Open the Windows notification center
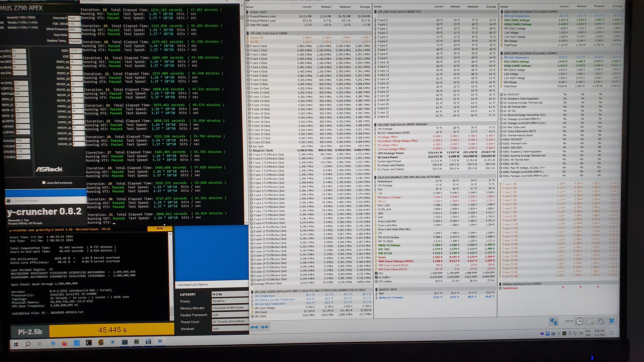 pyautogui.click(x=612, y=332)
